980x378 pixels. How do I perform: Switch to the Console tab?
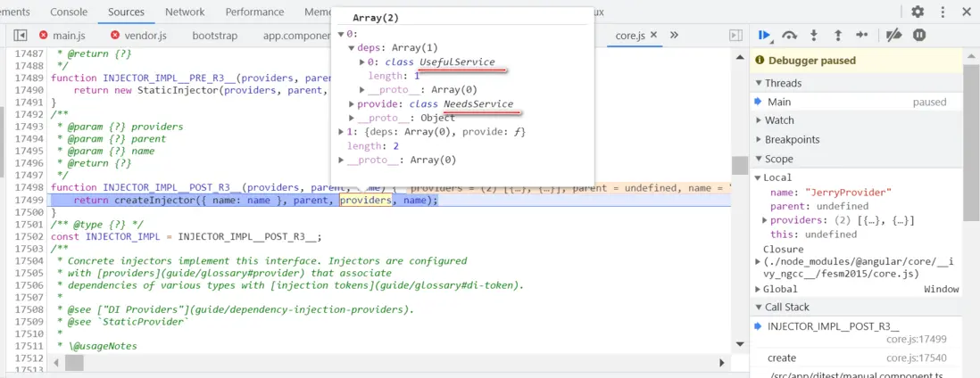69,12
